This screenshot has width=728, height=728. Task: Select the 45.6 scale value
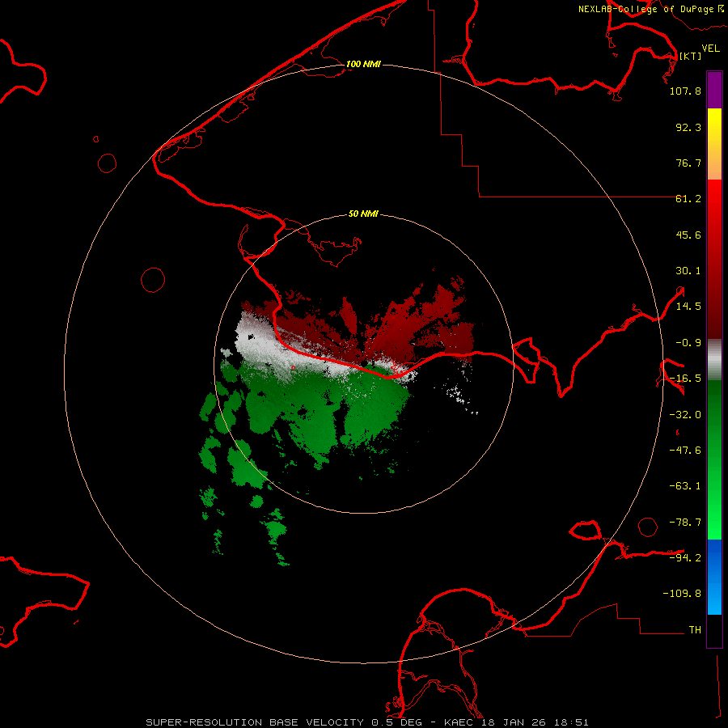tap(688, 235)
